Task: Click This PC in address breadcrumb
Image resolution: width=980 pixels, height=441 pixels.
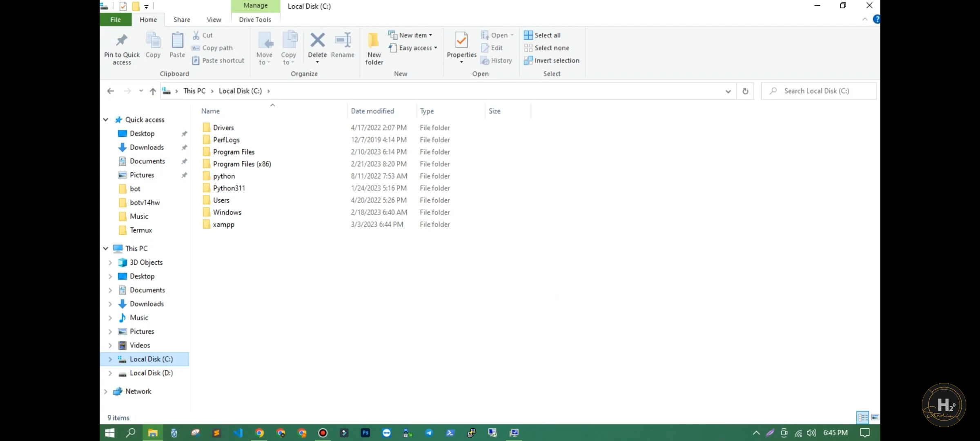Action: pos(194,91)
